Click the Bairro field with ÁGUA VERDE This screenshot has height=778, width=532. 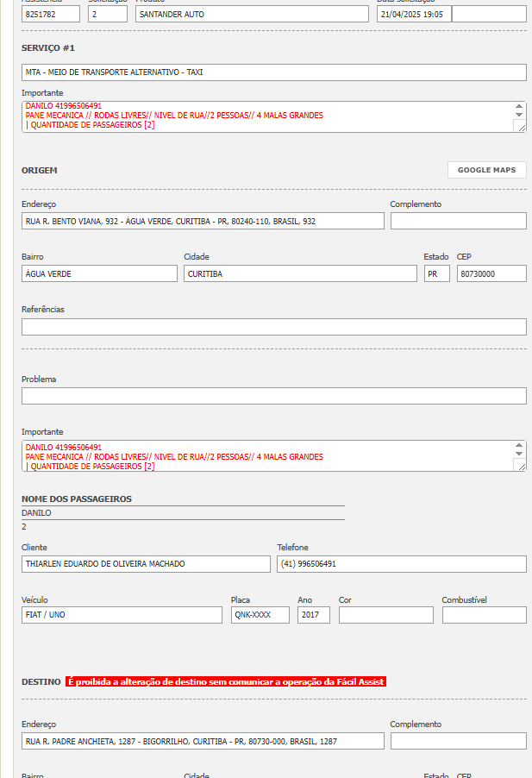pyautogui.click(x=99, y=273)
